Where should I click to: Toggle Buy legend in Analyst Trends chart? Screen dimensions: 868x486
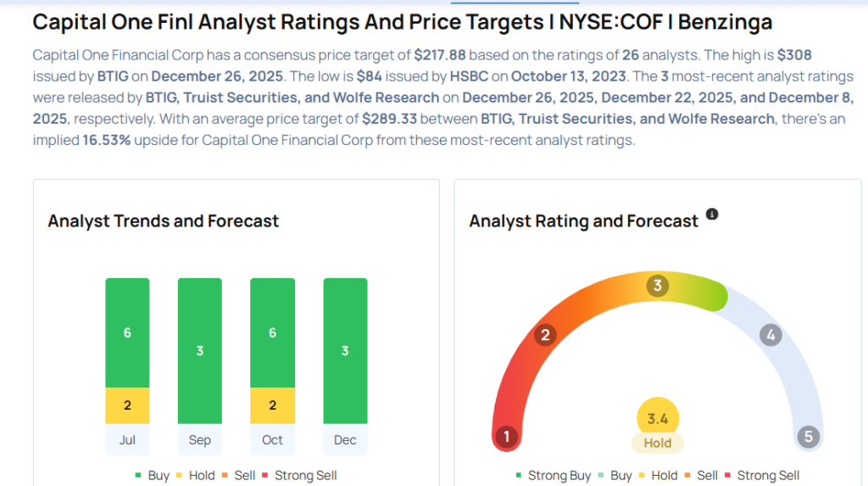coord(152,476)
